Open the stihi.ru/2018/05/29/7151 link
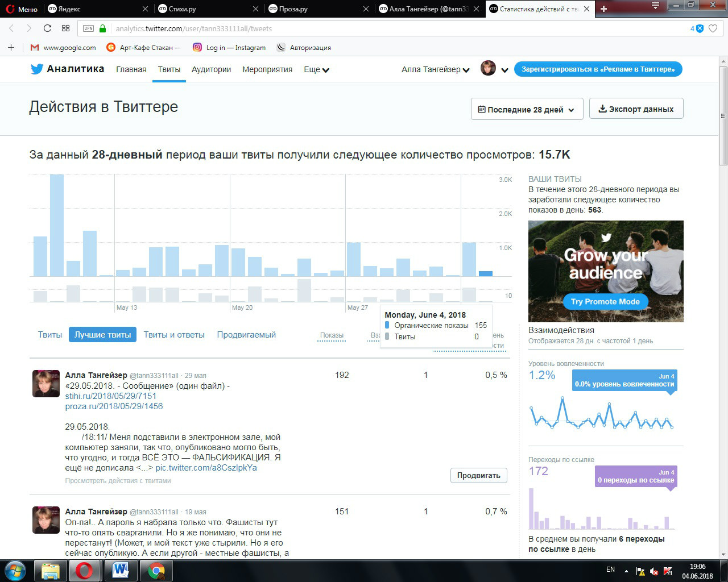This screenshot has width=728, height=582. tap(111, 396)
